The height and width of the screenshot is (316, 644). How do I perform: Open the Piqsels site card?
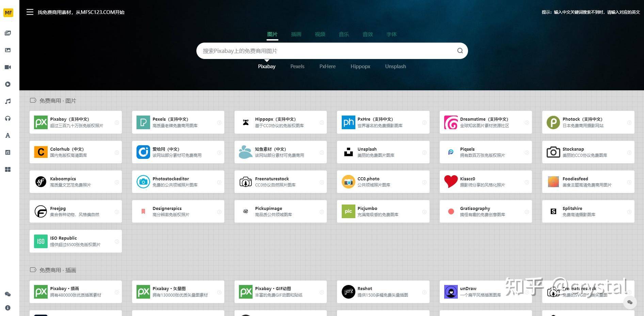[x=486, y=152]
